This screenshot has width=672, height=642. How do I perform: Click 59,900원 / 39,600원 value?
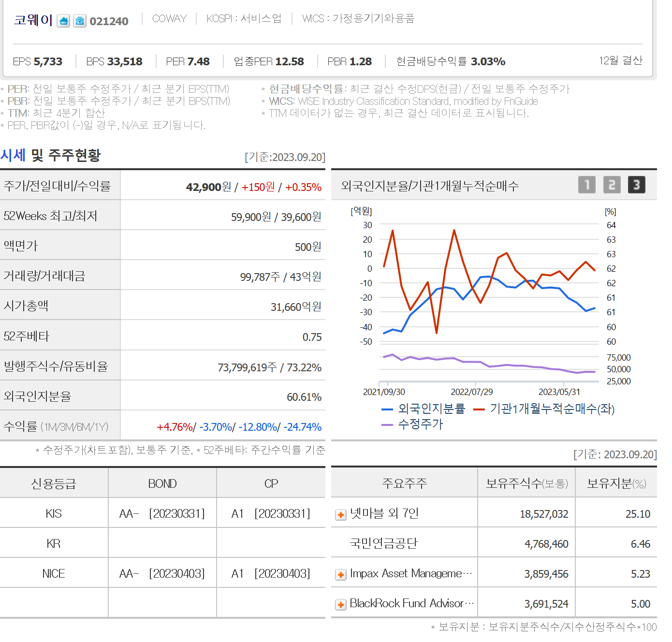coord(276,217)
